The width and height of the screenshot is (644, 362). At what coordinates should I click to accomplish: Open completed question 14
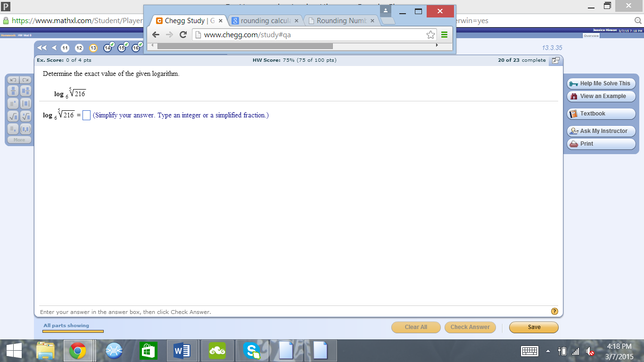click(107, 48)
